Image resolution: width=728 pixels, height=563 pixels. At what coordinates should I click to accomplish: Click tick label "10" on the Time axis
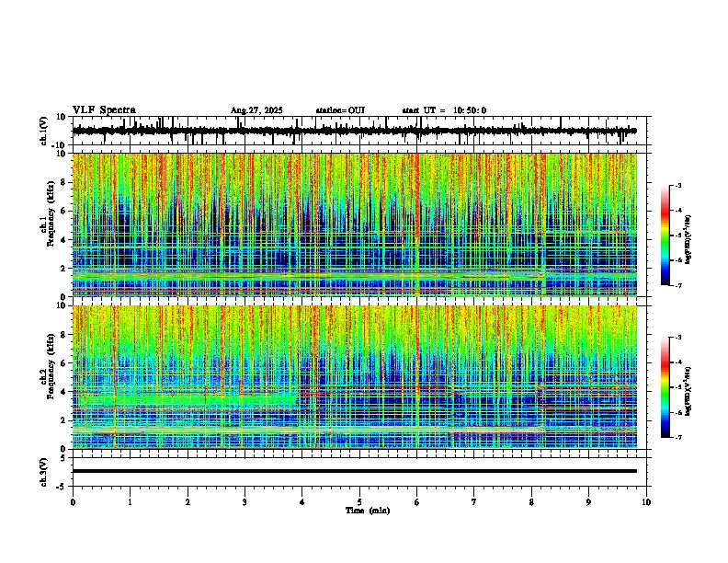pyautogui.click(x=646, y=502)
